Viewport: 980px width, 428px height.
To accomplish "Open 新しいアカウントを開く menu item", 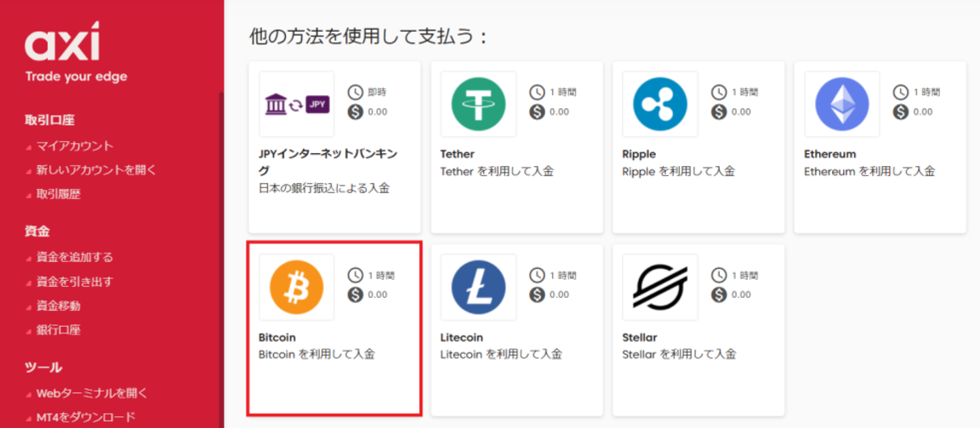I will pos(96,169).
